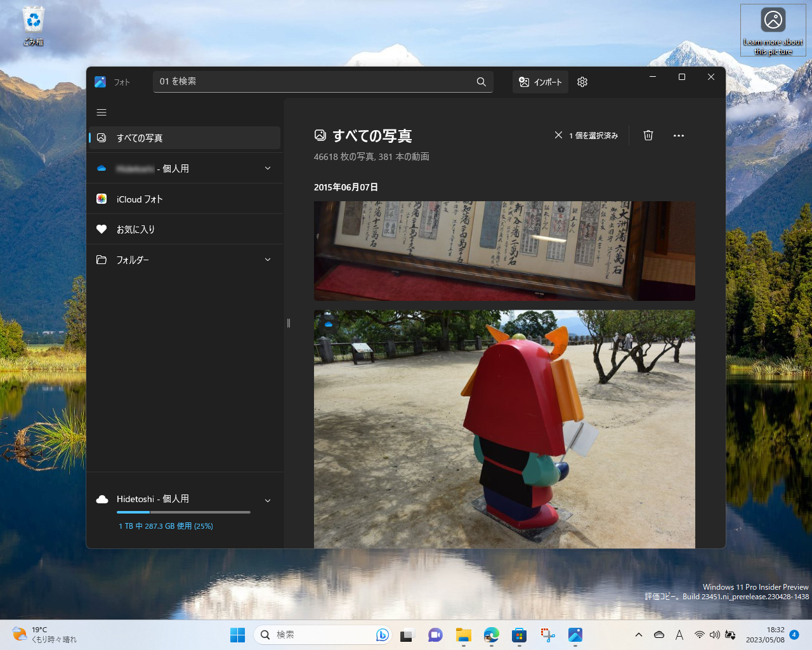Open the Windows Start menu
Image resolution: width=812 pixels, height=650 pixels.
(x=237, y=634)
